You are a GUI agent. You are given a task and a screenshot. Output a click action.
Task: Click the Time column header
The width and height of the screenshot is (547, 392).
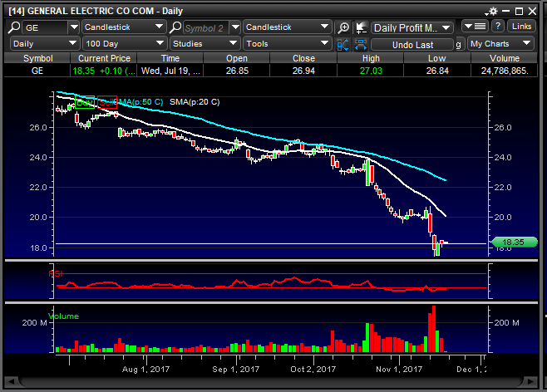tap(170, 58)
